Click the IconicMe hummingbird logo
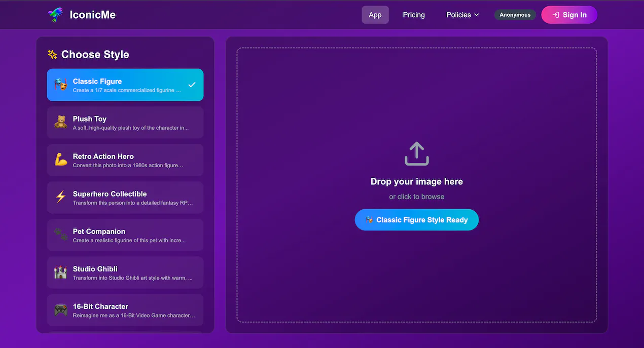644x348 pixels. coord(56,15)
